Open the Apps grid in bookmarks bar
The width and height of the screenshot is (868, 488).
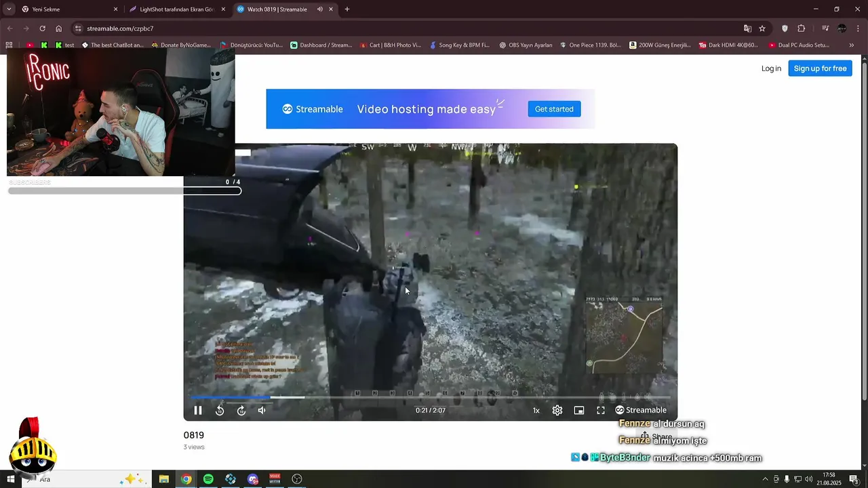9,45
